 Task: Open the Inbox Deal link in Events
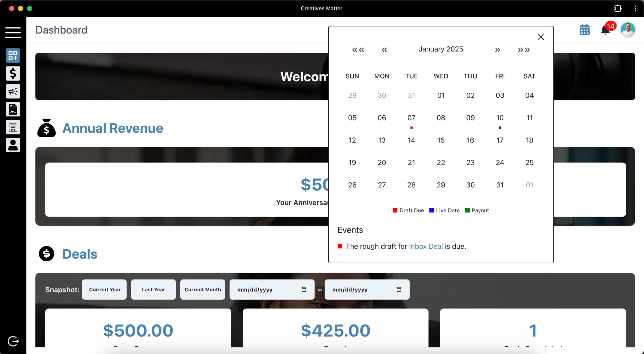pyautogui.click(x=426, y=246)
